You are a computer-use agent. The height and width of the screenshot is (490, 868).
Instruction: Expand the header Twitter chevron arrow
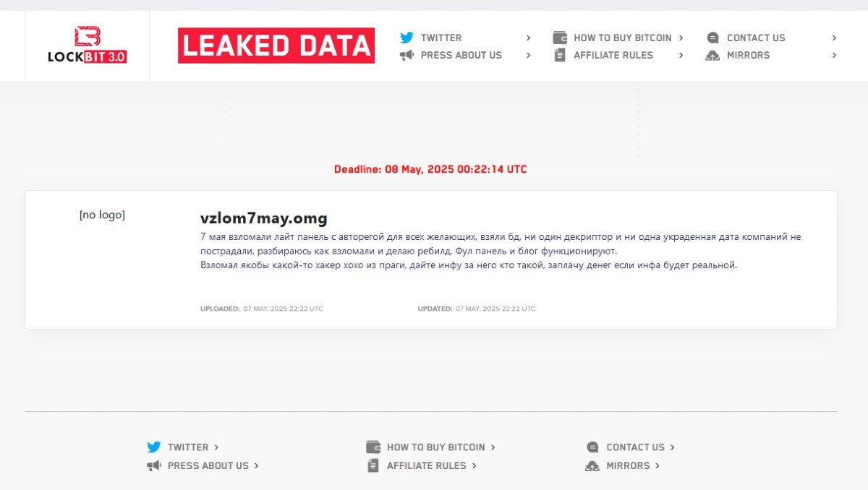pos(529,38)
